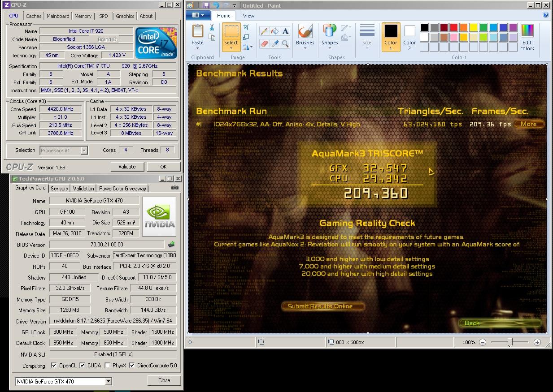
Task: Switch to the Caches tab in CPU-Z
Action: click(33, 16)
